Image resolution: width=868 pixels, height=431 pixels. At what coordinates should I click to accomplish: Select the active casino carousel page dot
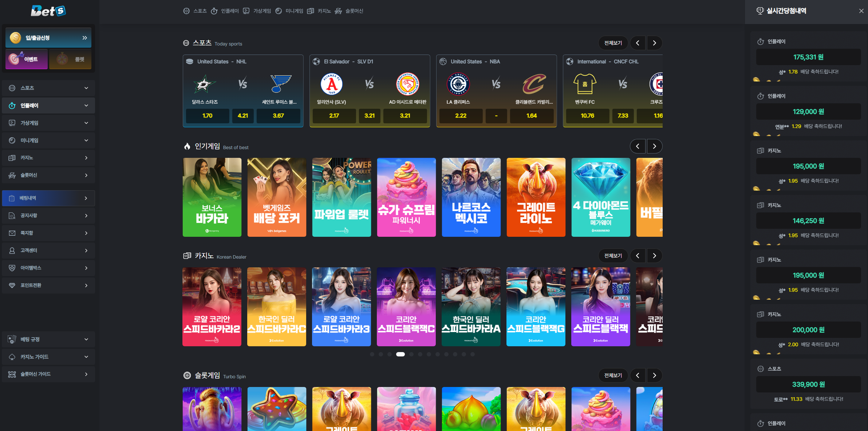(400, 354)
